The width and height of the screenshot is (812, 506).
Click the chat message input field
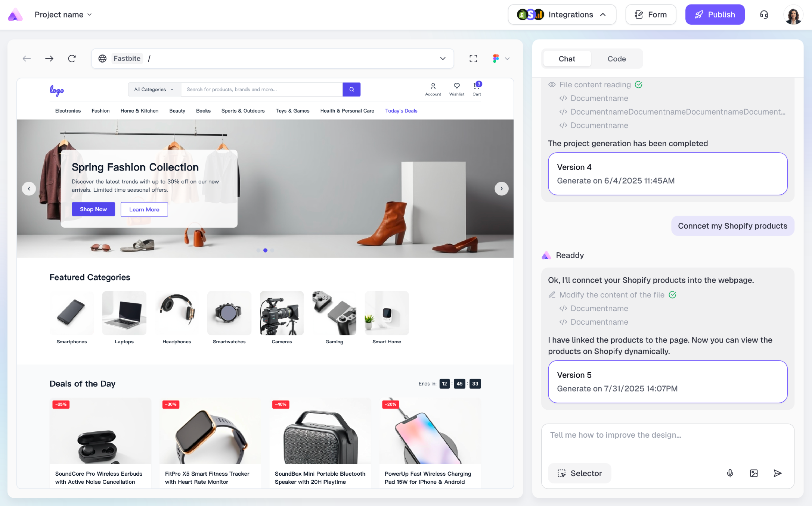coord(667,440)
